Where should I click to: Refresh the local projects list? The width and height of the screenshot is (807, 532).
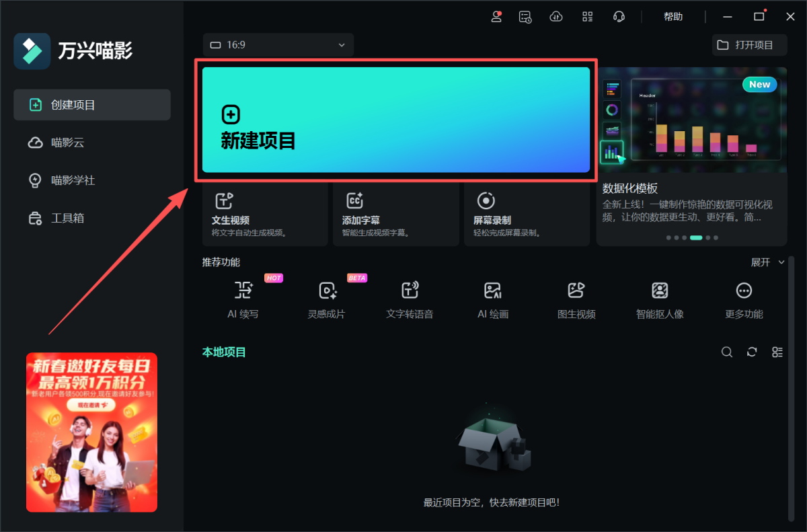pos(752,352)
